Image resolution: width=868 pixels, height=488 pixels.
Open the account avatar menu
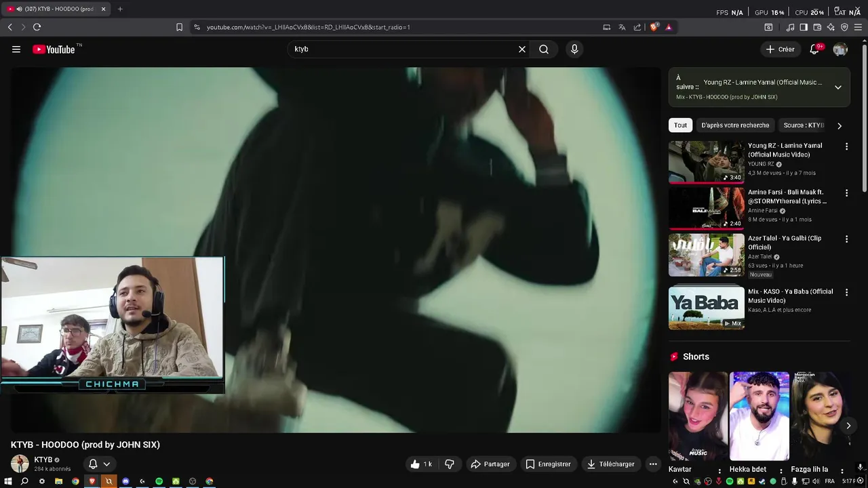click(840, 49)
